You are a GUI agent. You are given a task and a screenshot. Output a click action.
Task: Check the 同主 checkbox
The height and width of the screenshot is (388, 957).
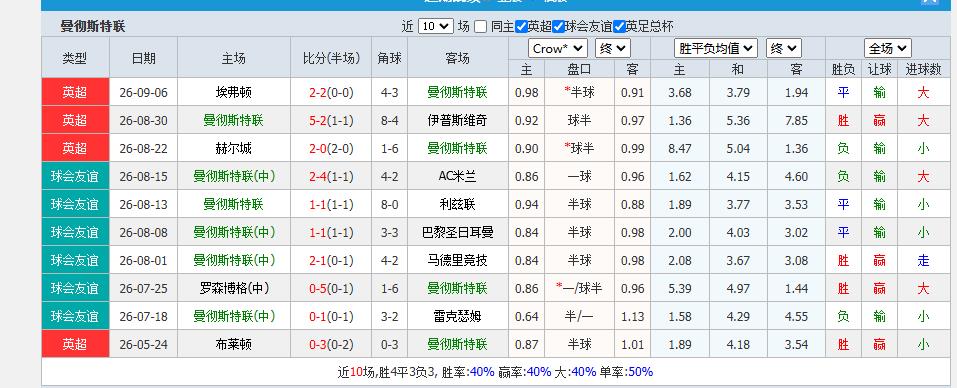point(480,27)
